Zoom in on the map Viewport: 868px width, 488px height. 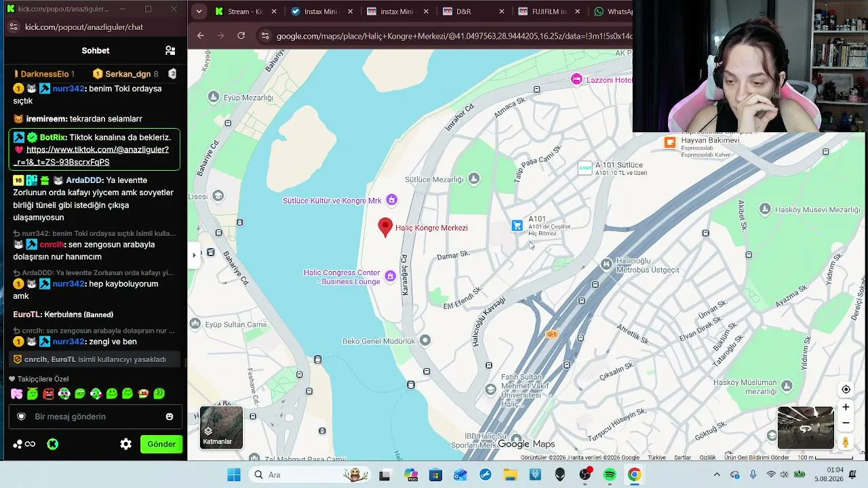point(846,407)
